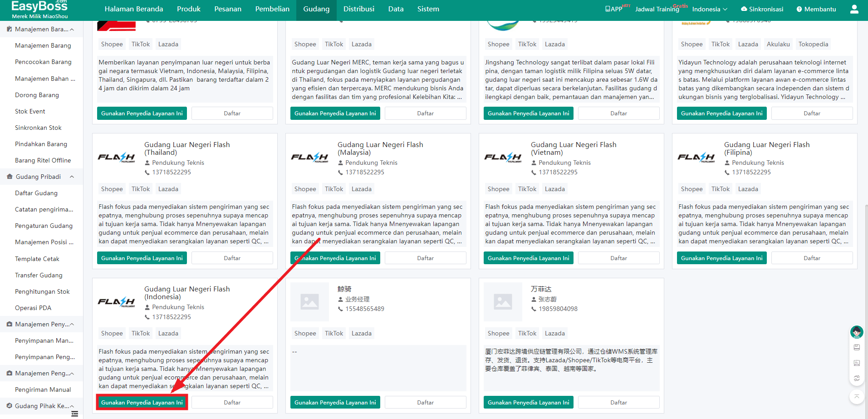Image resolution: width=868 pixels, height=419 pixels.
Task: Click the floating refresh arrows icon
Action: [857, 378]
